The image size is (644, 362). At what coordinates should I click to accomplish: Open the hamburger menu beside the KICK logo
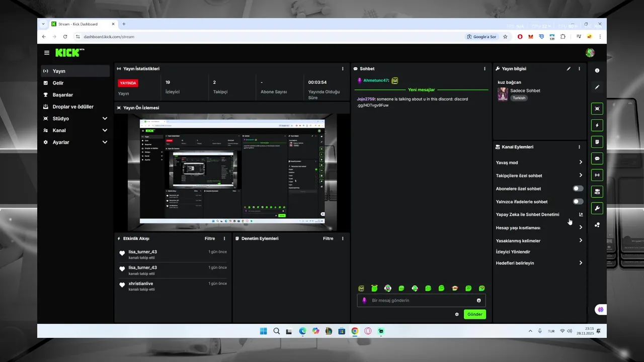tap(47, 53)
